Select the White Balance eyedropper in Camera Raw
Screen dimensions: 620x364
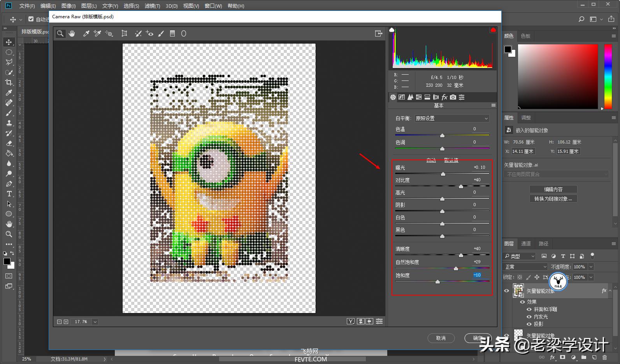86,33
